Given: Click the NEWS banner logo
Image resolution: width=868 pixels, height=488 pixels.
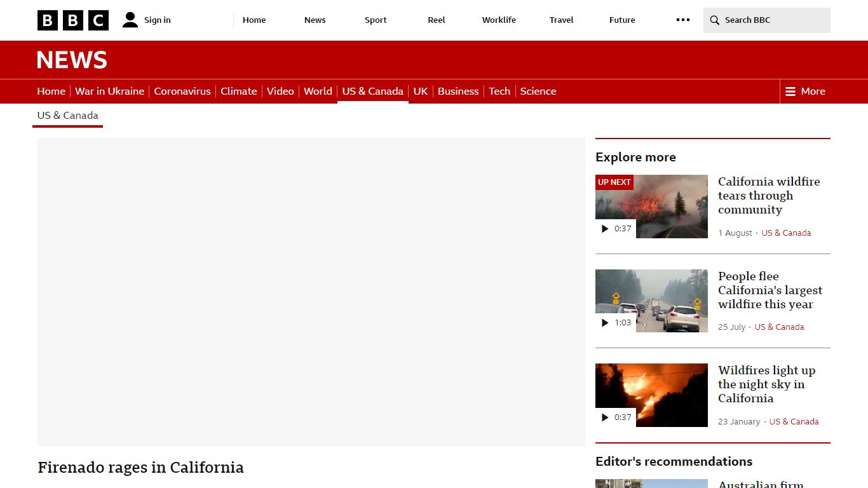Looking at the screenshot, I should (72, 60).
